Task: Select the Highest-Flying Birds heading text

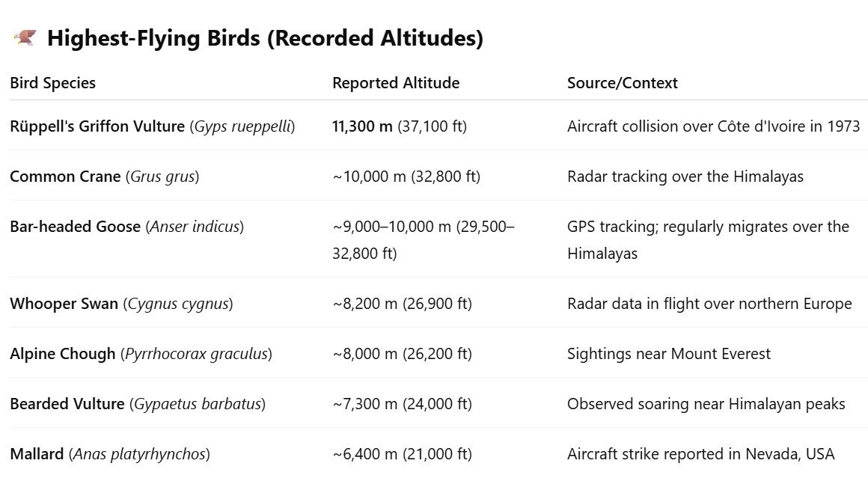Action: pyautogui.click(x=265, y=38)
